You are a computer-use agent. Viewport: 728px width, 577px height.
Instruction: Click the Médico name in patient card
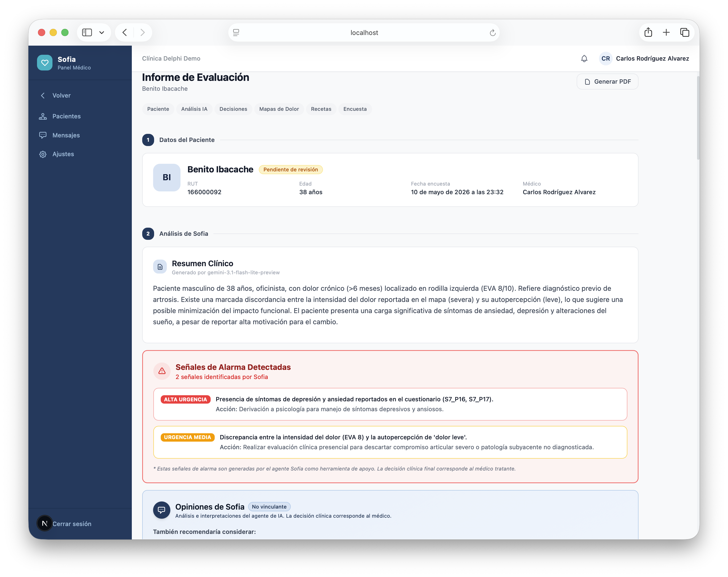(x=559, y=192)
